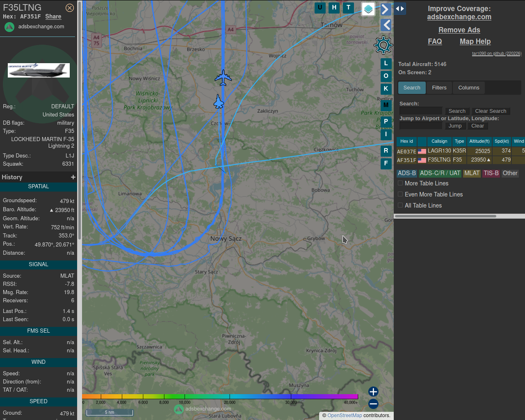The height and width of the screenshot is (420, 525).
Task: Toggle the Other source filter
Action: point(510,173)
